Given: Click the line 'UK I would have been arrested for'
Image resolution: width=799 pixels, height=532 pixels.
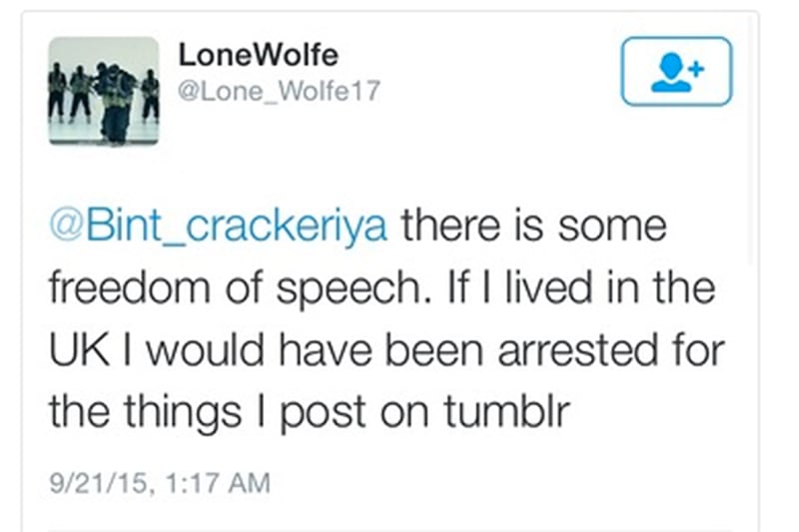Looking at the screenshot, I should 387,349.
